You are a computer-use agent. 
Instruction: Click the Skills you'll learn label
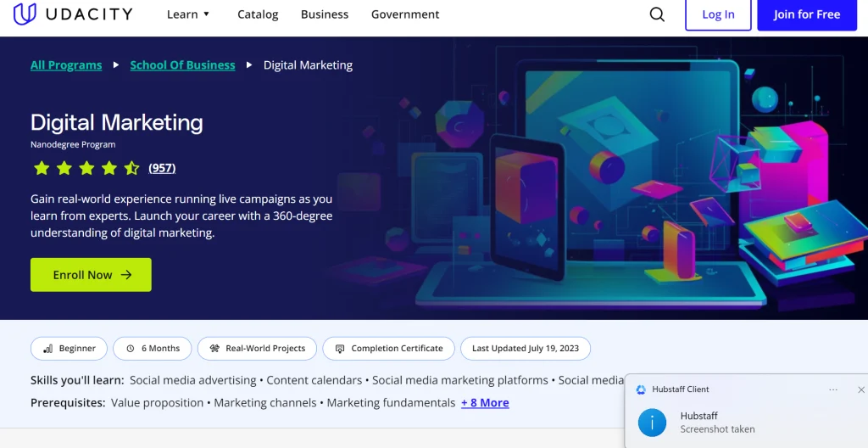click(77, 380)
